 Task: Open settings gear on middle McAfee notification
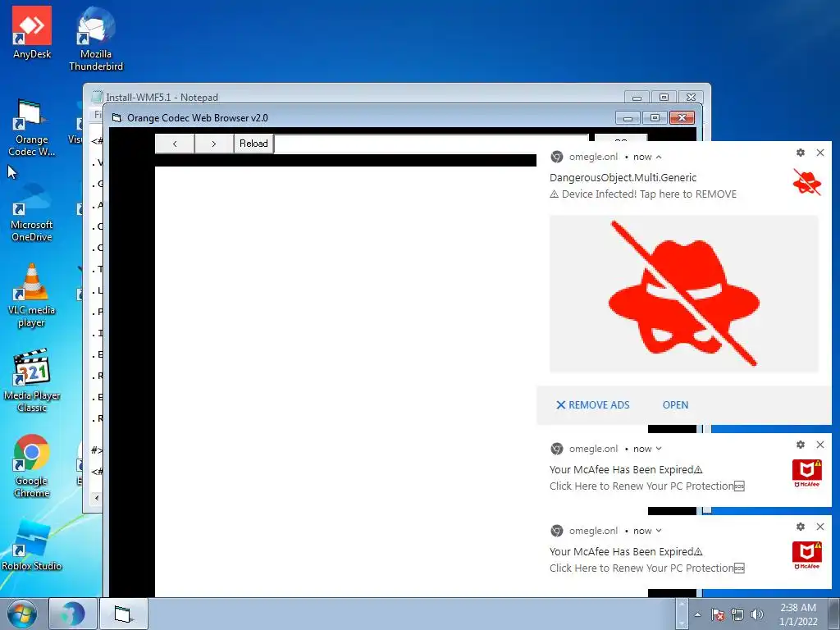point(801,445)
